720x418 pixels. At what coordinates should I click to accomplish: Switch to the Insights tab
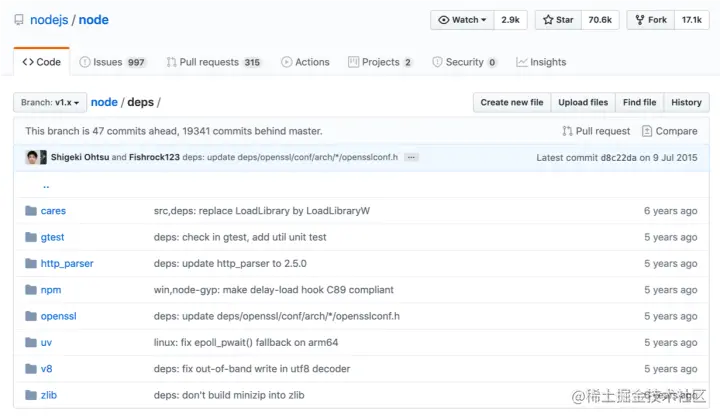tap(541, 62)
